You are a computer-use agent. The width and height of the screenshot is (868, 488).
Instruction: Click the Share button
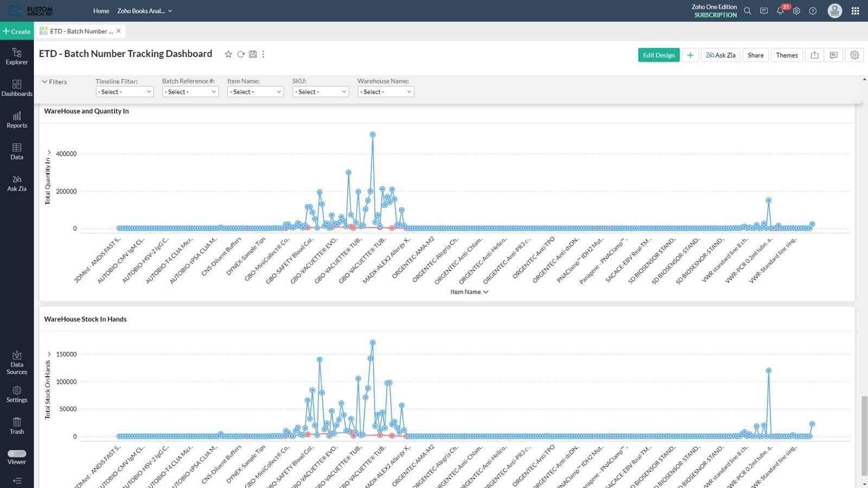755,55
